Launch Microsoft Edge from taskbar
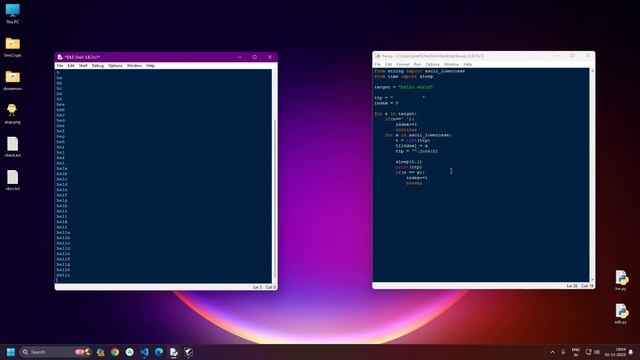 coord(159,352)
